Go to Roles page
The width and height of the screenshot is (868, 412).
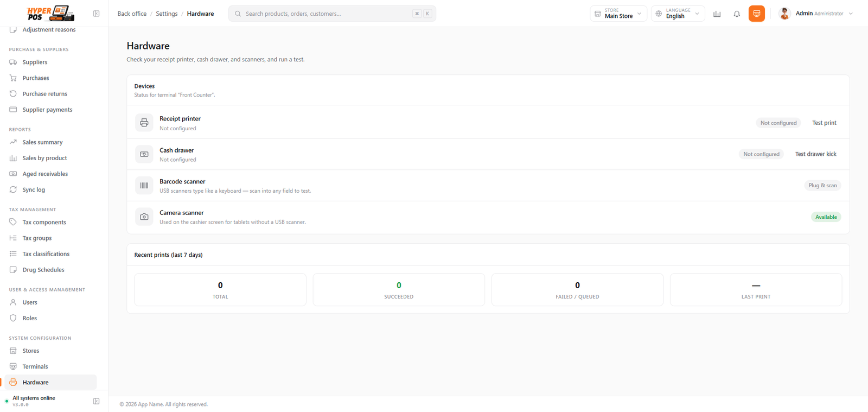click(x=50, y=318)
